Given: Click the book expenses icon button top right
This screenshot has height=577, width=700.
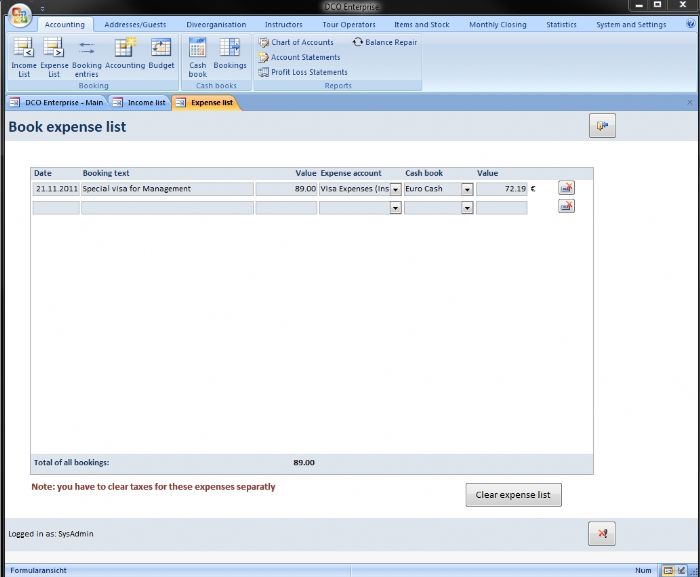Looking at the screenshot, I should (602, 125).
